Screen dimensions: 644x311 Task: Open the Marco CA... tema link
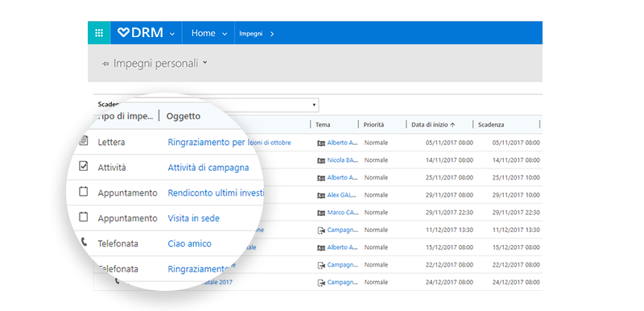click(x=343, y=213)
